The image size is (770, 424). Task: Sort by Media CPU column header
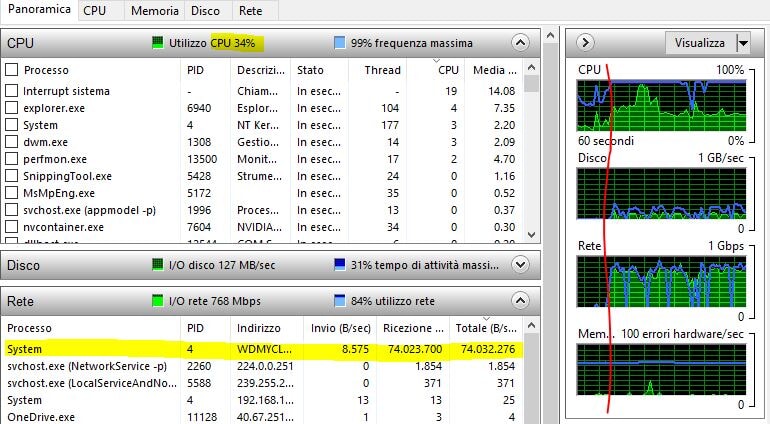point(494,70)
